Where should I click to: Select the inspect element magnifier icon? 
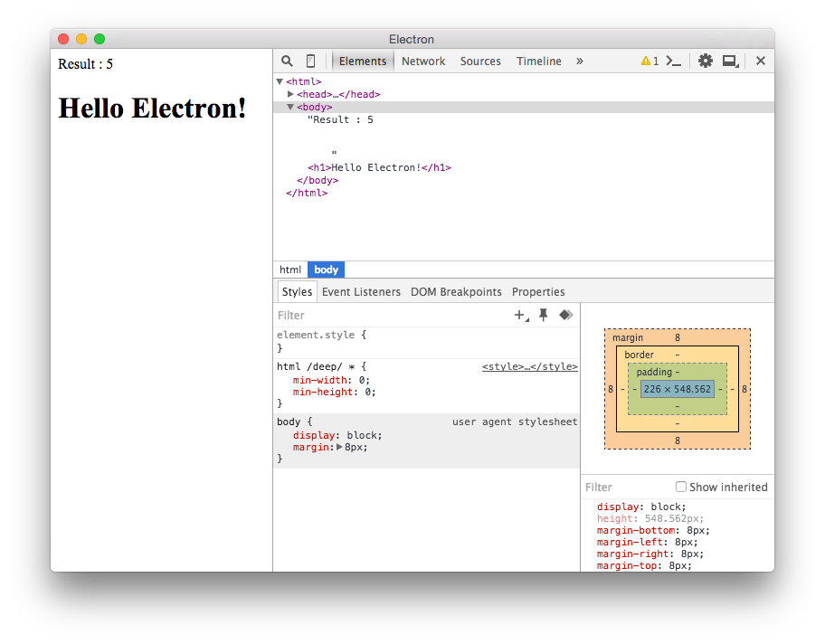[287, 61]
